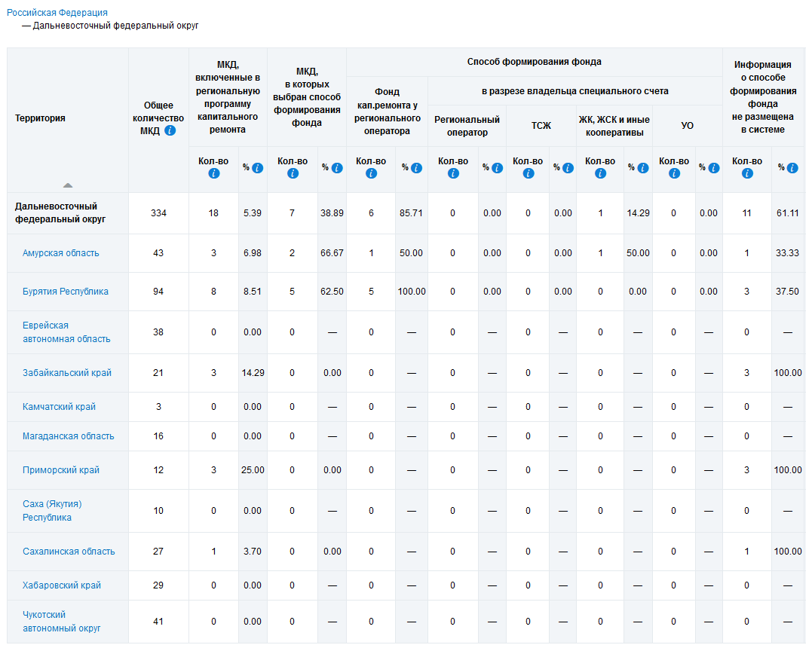Open Бурятия Республика region link

pyautogui.click(x=66, y=292)
